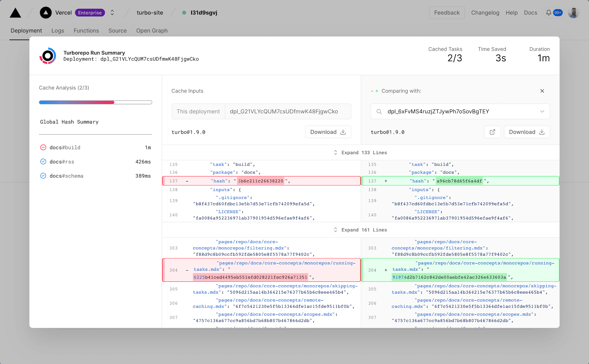This screenshot has height=364, width=589.
Task: Download this deployment's cache inputs
Action: pyautogui.click(x=328, y=132)
